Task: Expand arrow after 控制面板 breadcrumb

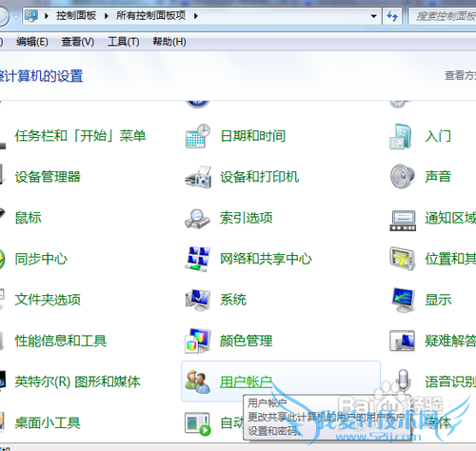Action: [107, 16]
